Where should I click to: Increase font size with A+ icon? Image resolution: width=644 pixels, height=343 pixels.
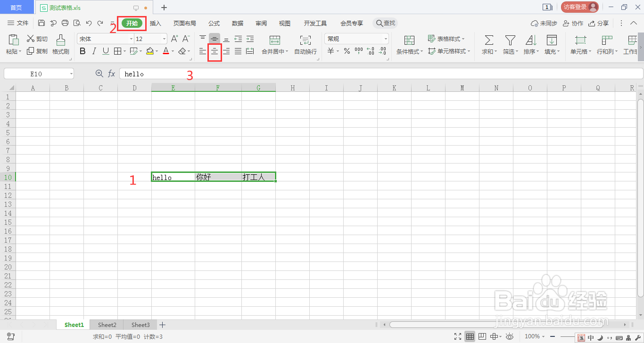point(174,39)
